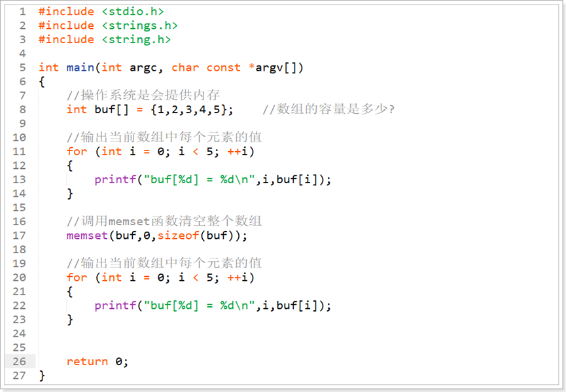Click the 'printf' call on line 13
Screen dimensions: 566x392
[x=116, y=179]
